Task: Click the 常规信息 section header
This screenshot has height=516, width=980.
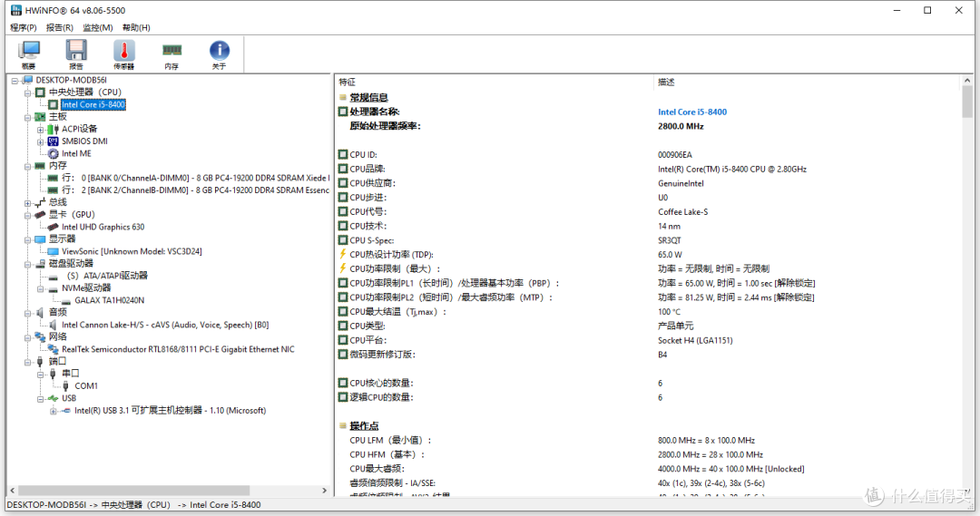Action: click(x=368, y=97)
